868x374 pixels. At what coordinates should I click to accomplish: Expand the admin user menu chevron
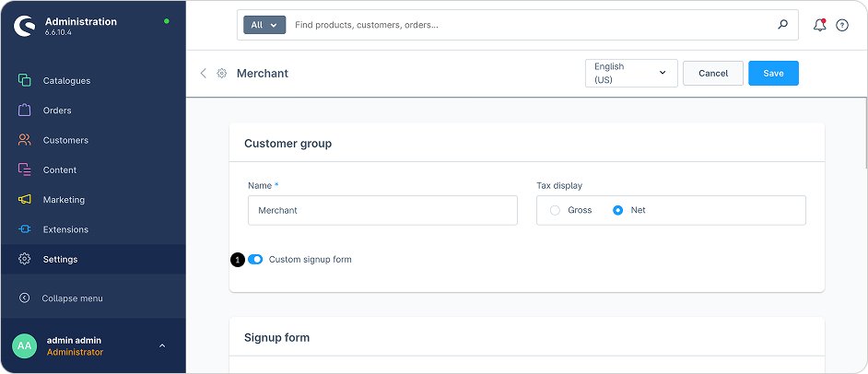(162, 346)
